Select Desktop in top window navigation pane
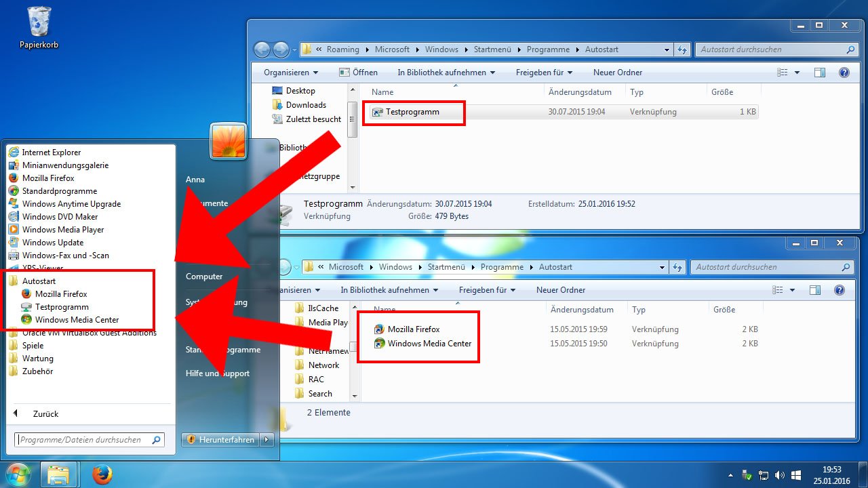The height and width of the screenshot is (488, 868). [294, 91]
